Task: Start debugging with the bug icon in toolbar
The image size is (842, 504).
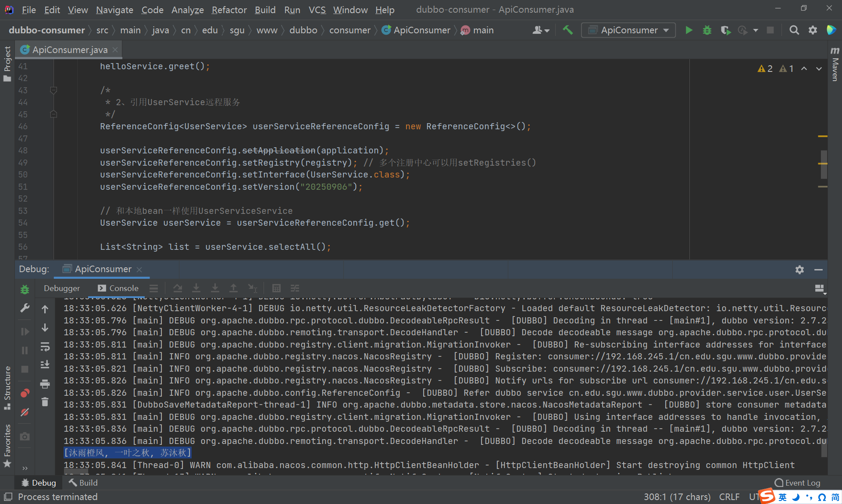Action: click(x=707, y=30)
